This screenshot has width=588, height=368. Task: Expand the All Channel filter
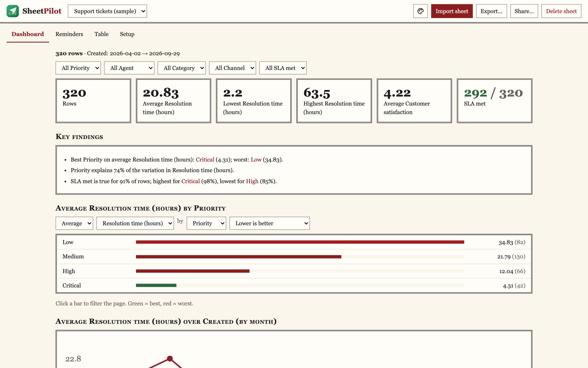[233, 68]
